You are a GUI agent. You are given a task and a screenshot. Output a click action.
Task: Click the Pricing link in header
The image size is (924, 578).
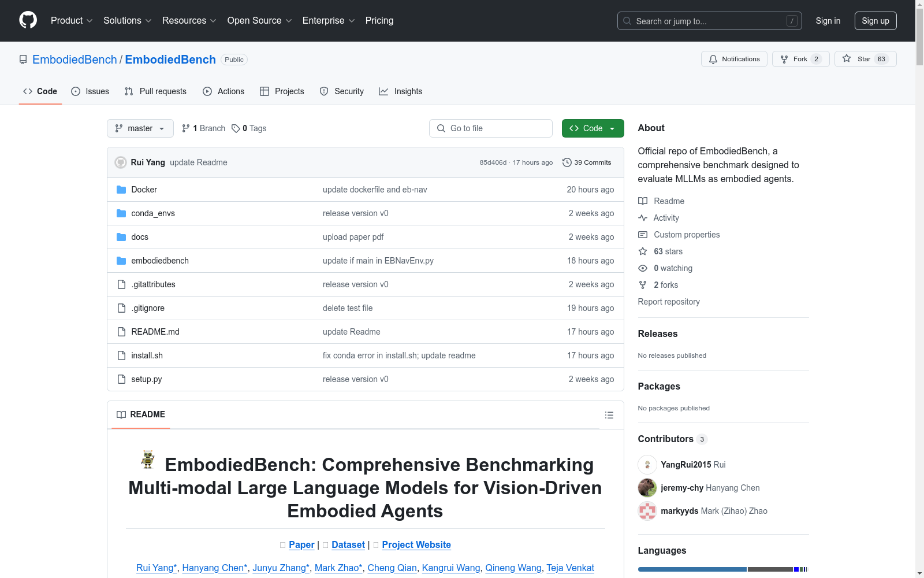pos(379,20)
